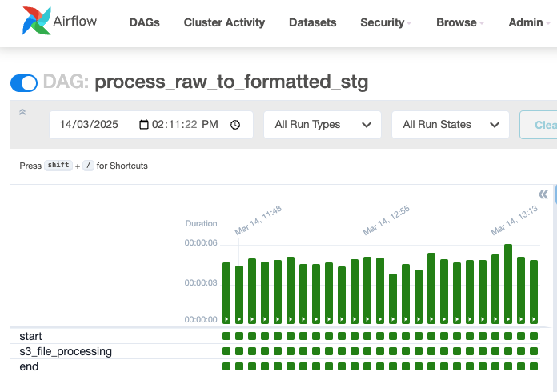Select the s3_file_processing task row label
The image size is (557, 392).
66,352
